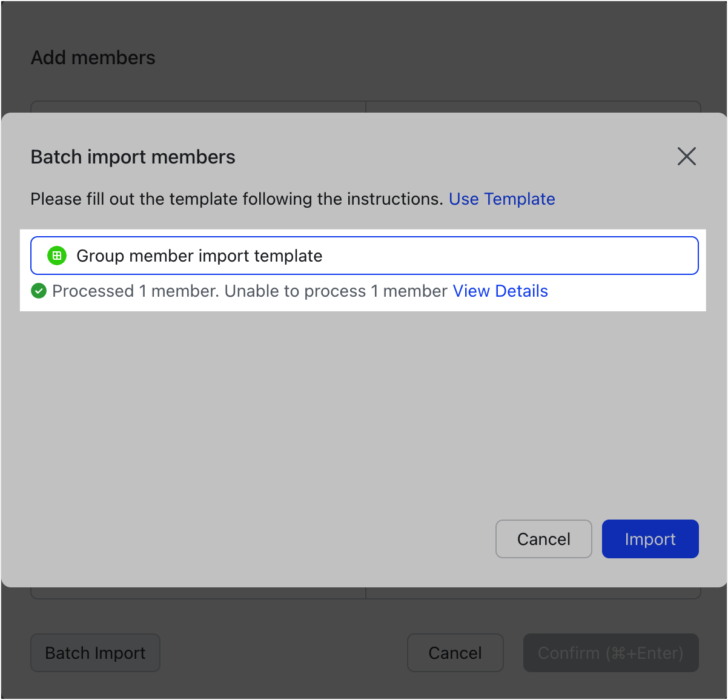Open View Details for unprocessed member
Screen dimensions: 728x700
click(x=500, y=291)
